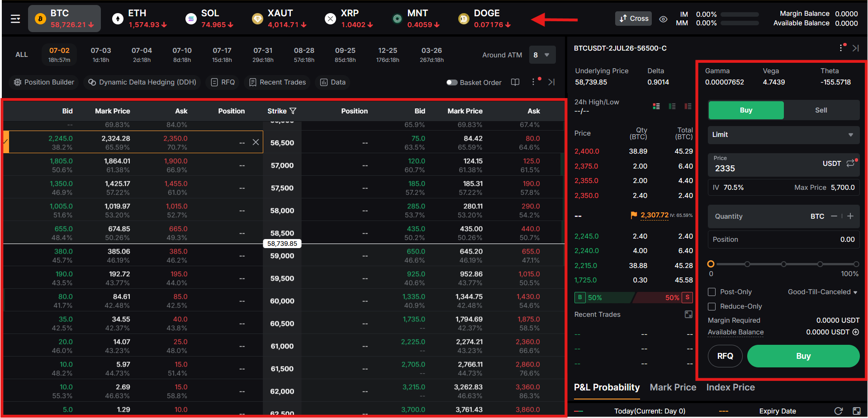Select the 07-03 expiry tab

pyautogui.click(x=101, y=55)
